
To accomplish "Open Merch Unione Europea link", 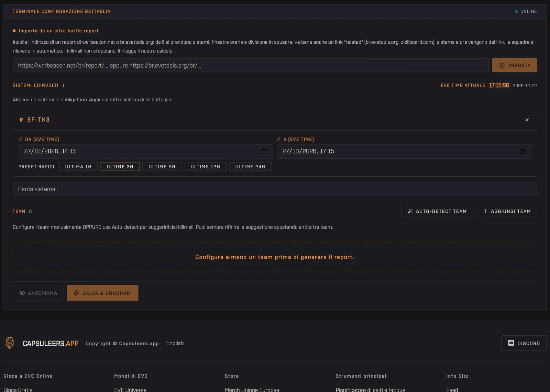I will [252, 390].
